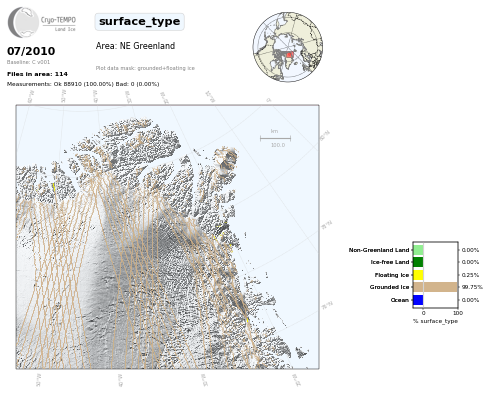Click the red region on the globe
This screenshot has width=492, height=410.
(290, 54)
